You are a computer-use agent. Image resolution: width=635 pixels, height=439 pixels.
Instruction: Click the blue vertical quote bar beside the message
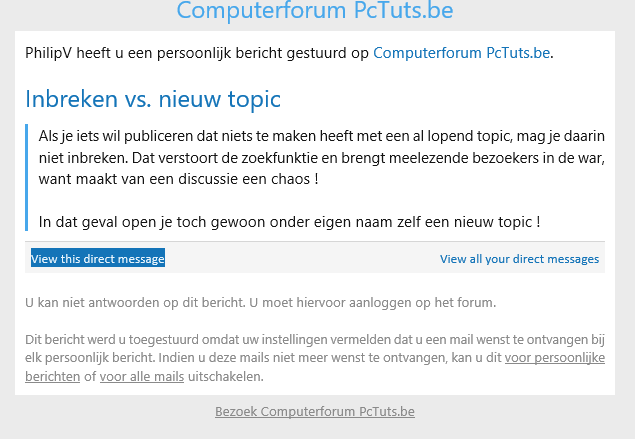point(26,177)
